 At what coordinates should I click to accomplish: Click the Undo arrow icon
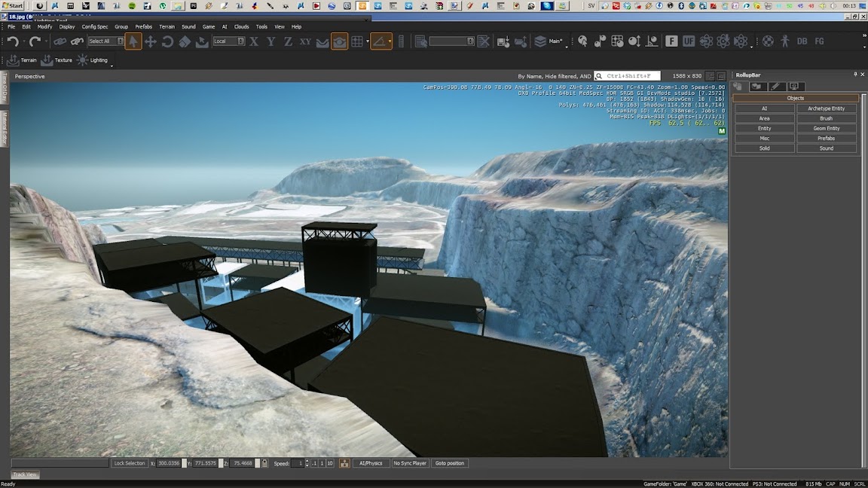[x=13, y=41]
